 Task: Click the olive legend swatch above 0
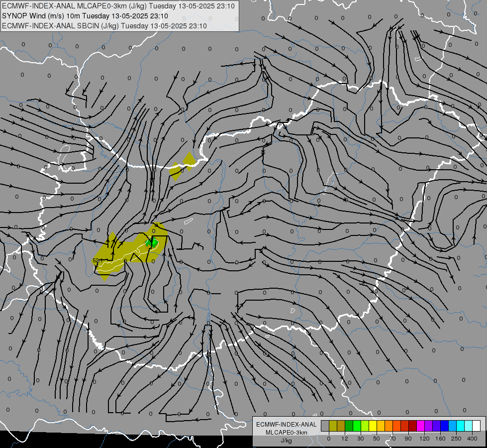click(333, 426)
